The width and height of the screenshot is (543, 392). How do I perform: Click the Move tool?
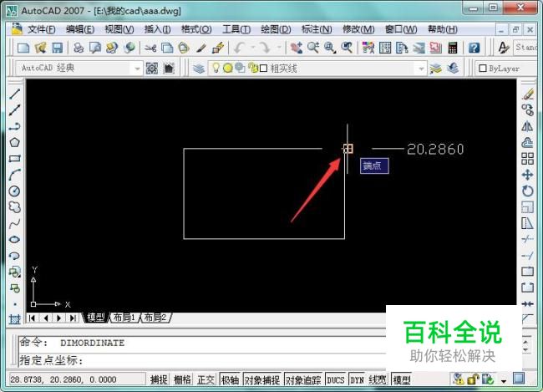pyautogui.click(x=528, y=175)
